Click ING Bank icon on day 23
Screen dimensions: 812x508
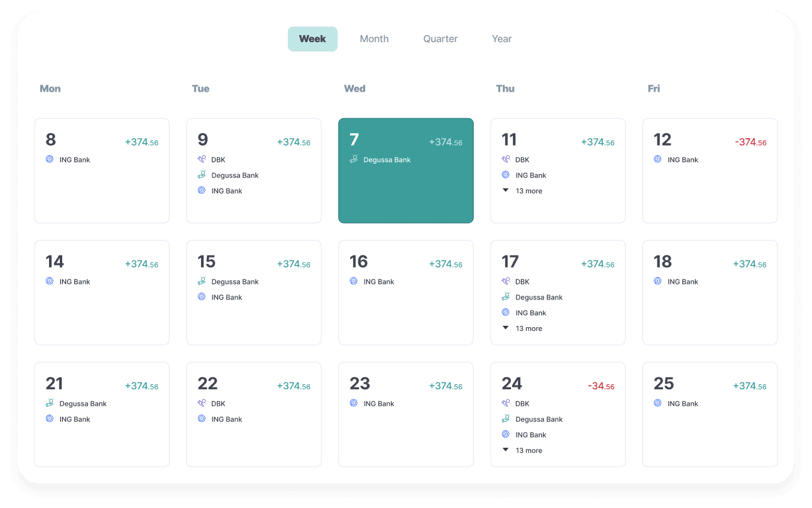354,403
